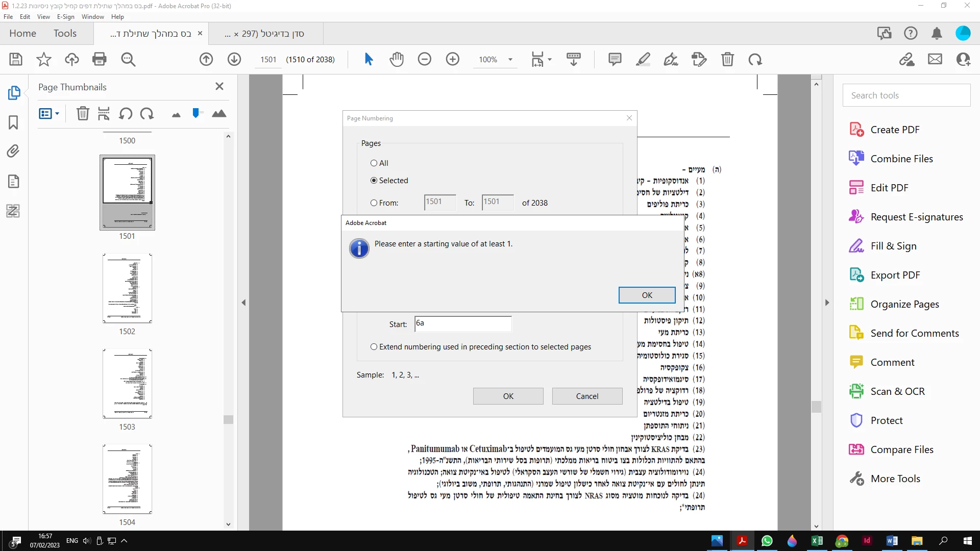The width and height of the screenshot is (980, 551).
Task: Click Cancel in Page Numbering dialog
Action: point(587,396)
